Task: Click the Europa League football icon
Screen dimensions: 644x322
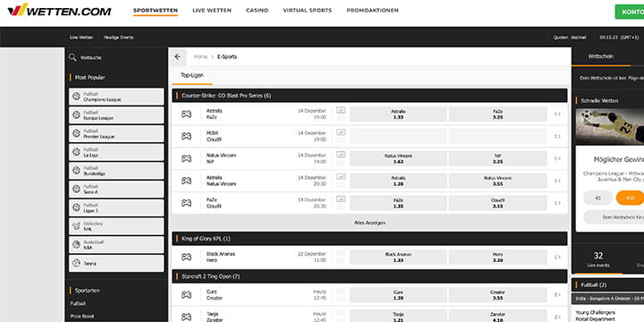Action: point(76,115)
